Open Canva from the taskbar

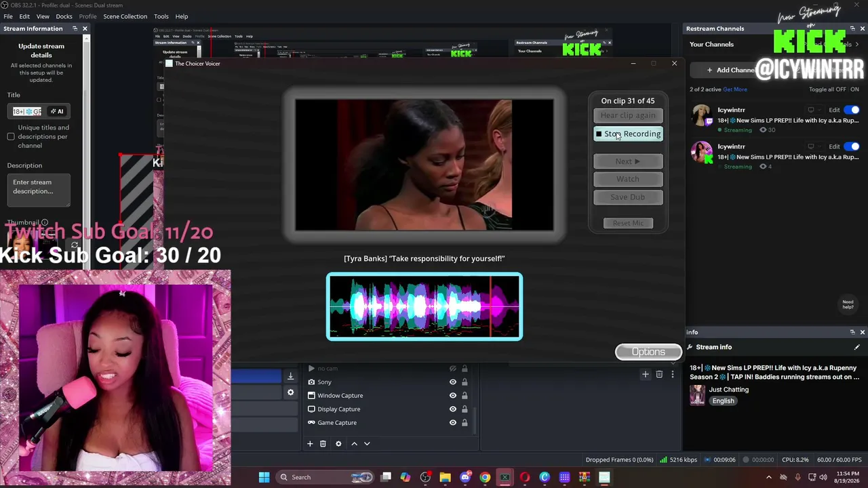(545, 477)
